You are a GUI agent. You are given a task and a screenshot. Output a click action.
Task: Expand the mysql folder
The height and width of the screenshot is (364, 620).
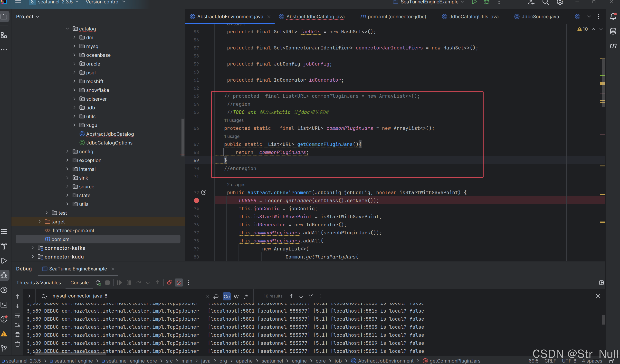[x=74, y=46]
